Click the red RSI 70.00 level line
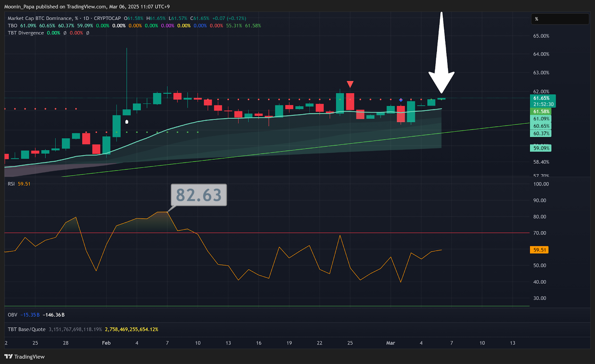This screenshot has height=364, width=595. tap(260, 233)
